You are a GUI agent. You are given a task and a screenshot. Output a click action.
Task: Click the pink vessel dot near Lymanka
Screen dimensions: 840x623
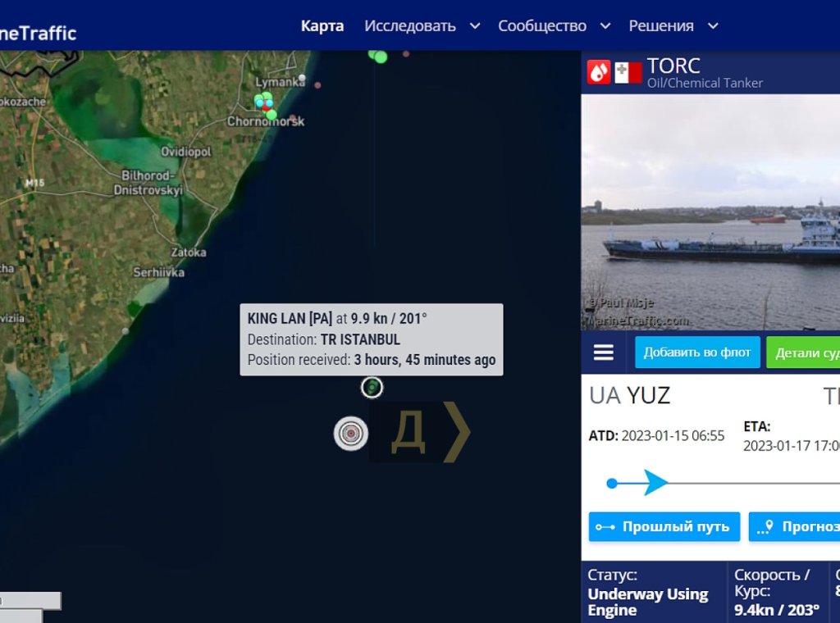click(x=317, y=85)
